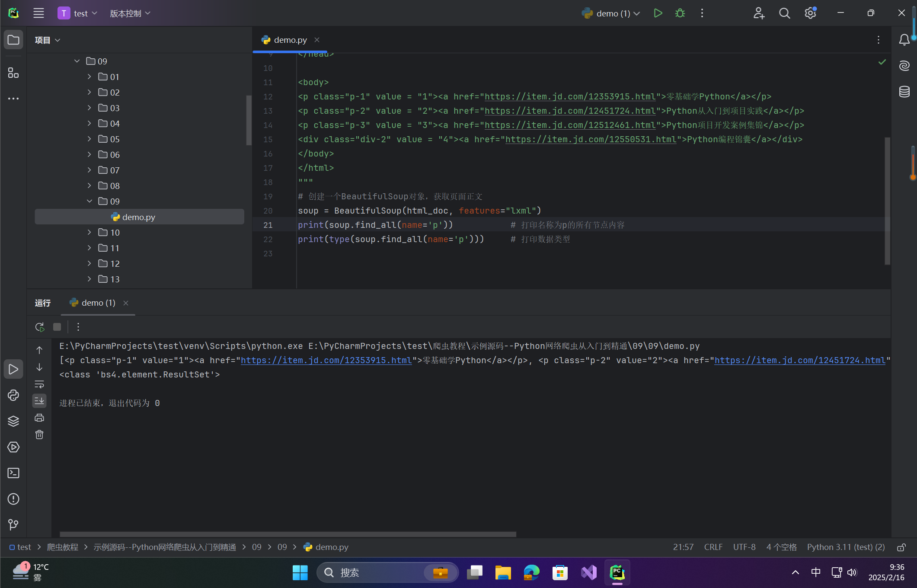Click 爬虫教程 breadcrumb in navigation bar
917x588 pixels.
[x=63, y=547]
